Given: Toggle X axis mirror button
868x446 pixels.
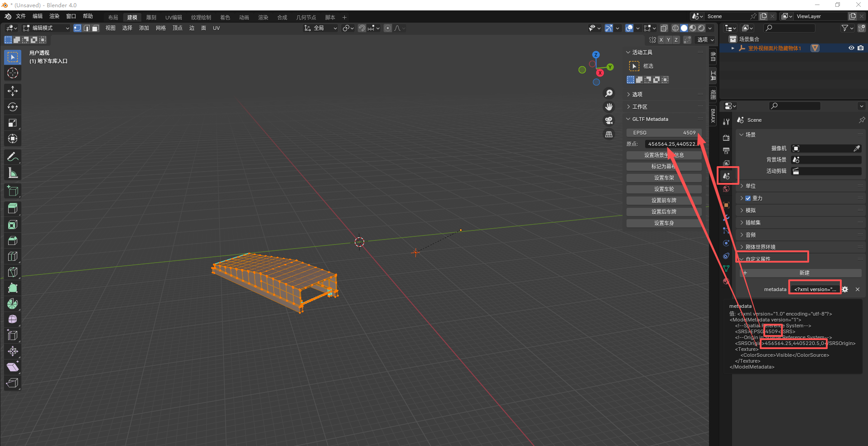Looking at the screenshot, I should click(x=661, y=40).
